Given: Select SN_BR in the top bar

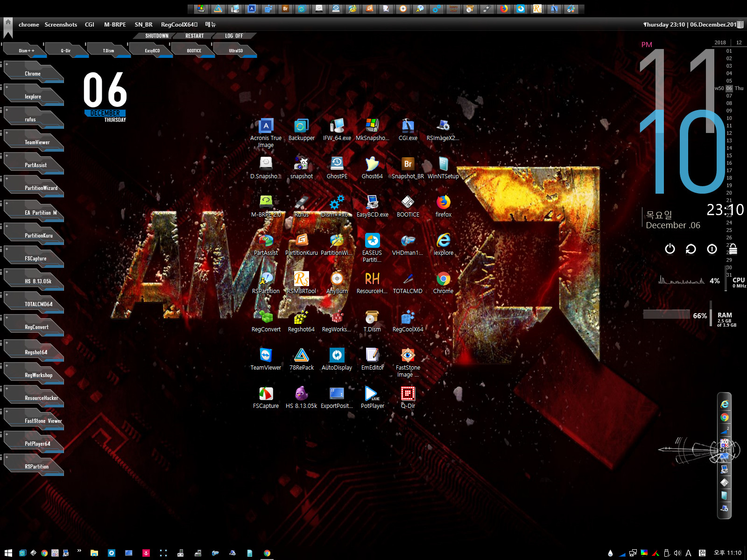Looking at the screenshot, I should tap(143, 24).
